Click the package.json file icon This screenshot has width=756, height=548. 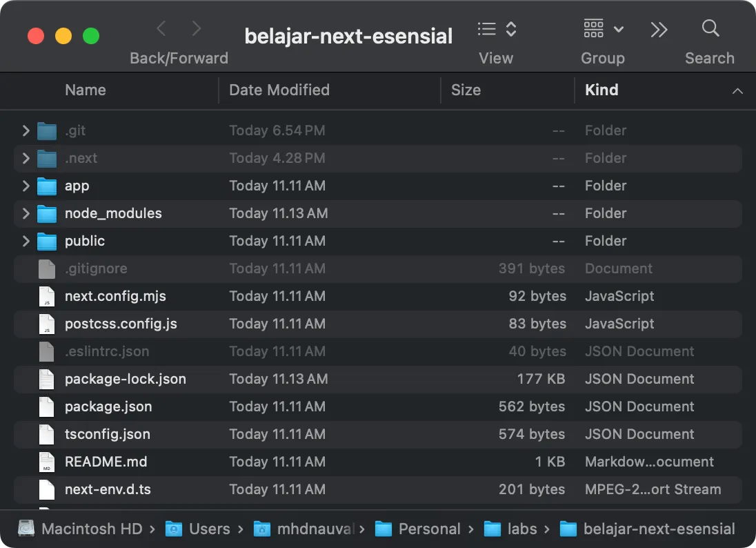click(x=46, y=407)
